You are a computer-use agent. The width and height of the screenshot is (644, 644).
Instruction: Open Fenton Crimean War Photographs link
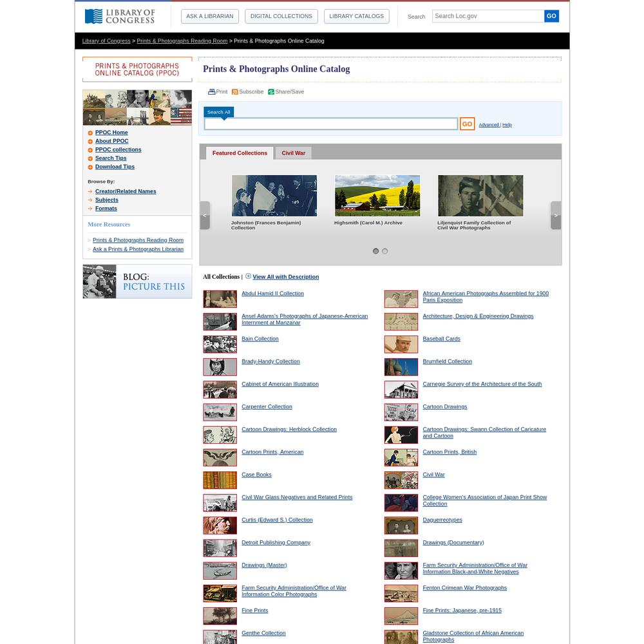click(x=464, y=588)
